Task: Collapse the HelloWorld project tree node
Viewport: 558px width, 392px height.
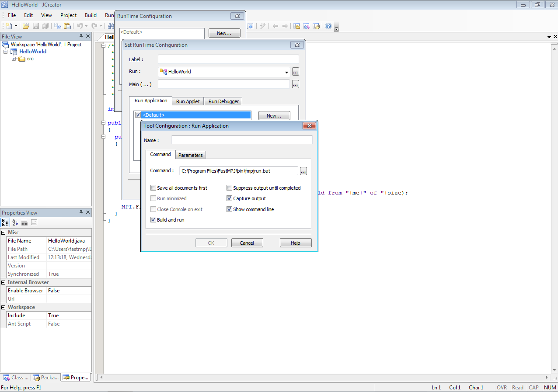Action: [x=6, y=52]
